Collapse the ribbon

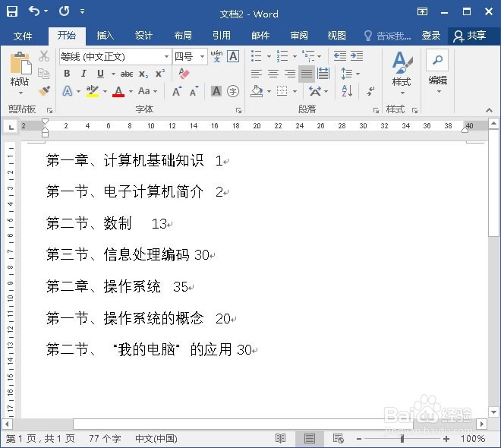(489, 110)
